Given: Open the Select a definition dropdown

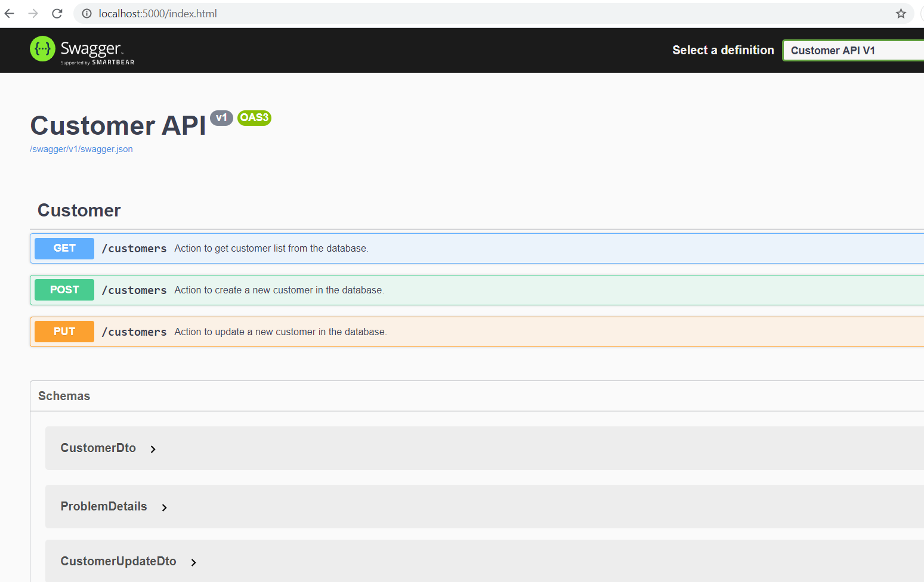Looking at the screenshot, I should tap(853, 50).
